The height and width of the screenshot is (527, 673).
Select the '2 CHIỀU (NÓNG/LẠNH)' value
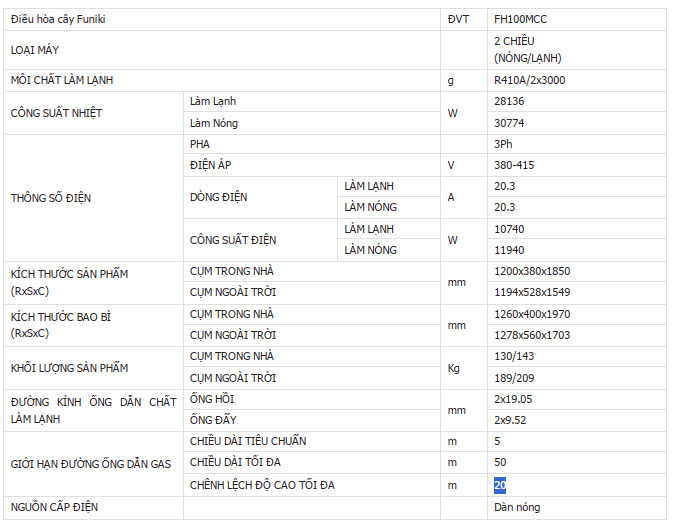point(527,49)
